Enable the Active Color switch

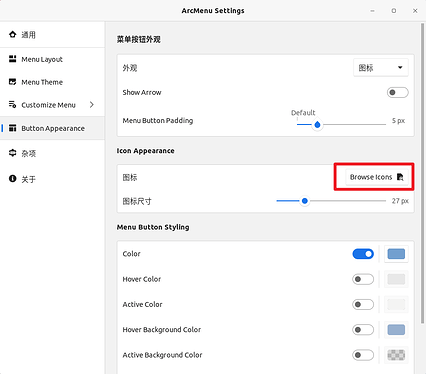click(x=363, y=304)
